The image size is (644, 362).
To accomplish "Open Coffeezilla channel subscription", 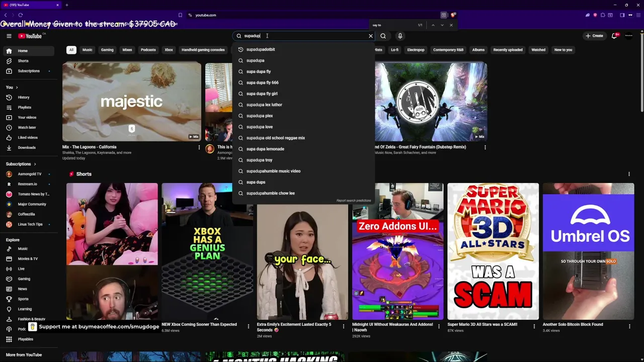I will [x=29, y=214].
